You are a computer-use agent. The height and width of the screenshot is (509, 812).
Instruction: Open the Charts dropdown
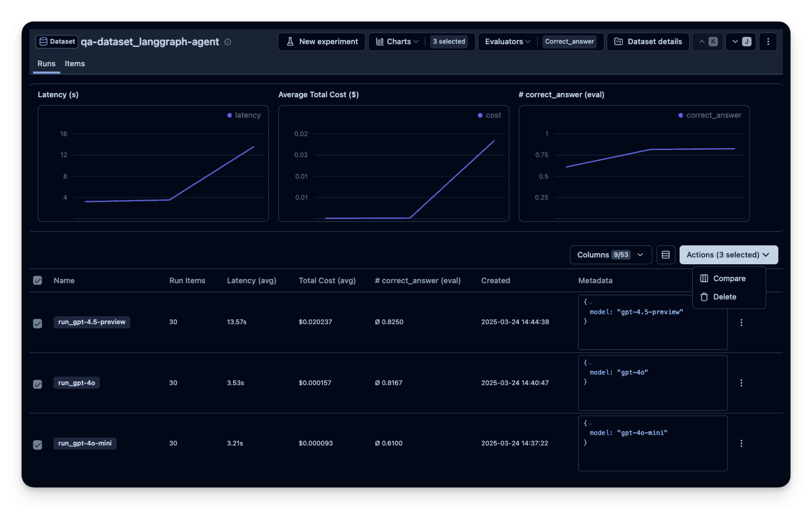[397, 41]
